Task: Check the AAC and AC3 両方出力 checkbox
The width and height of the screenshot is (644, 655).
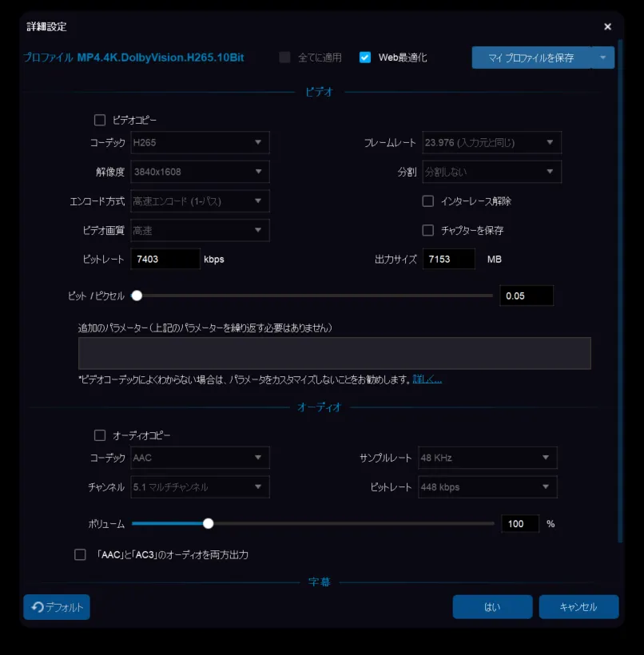Action: coord(80,554)
